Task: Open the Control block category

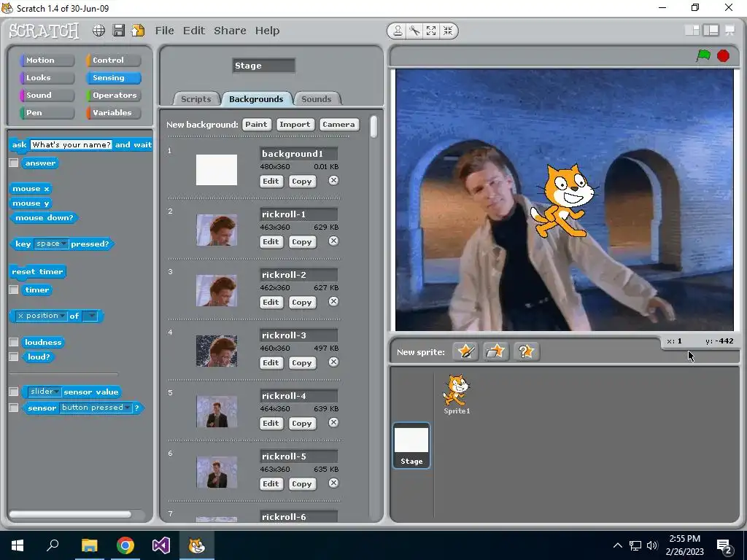Action: tap(113, 60)
